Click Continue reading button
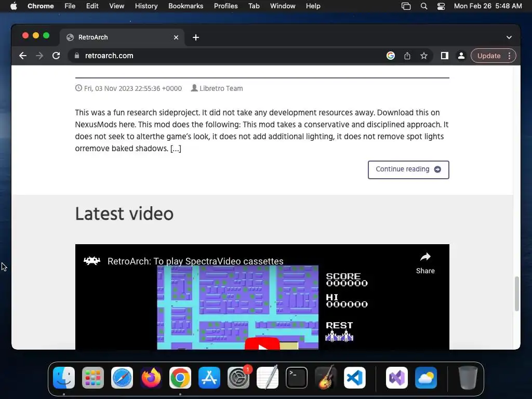This screenshot has width=532, height=399. click(408, 170)
